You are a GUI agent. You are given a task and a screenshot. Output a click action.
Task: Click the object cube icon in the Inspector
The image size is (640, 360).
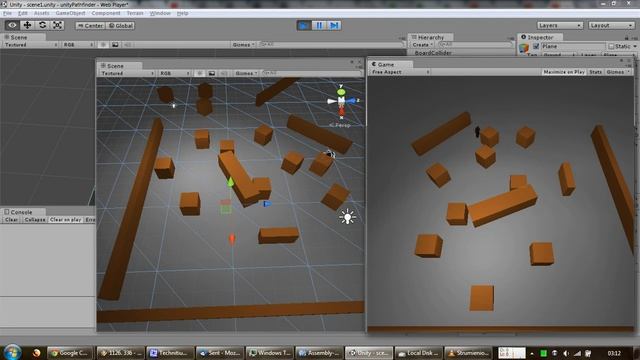coord(524,49)
